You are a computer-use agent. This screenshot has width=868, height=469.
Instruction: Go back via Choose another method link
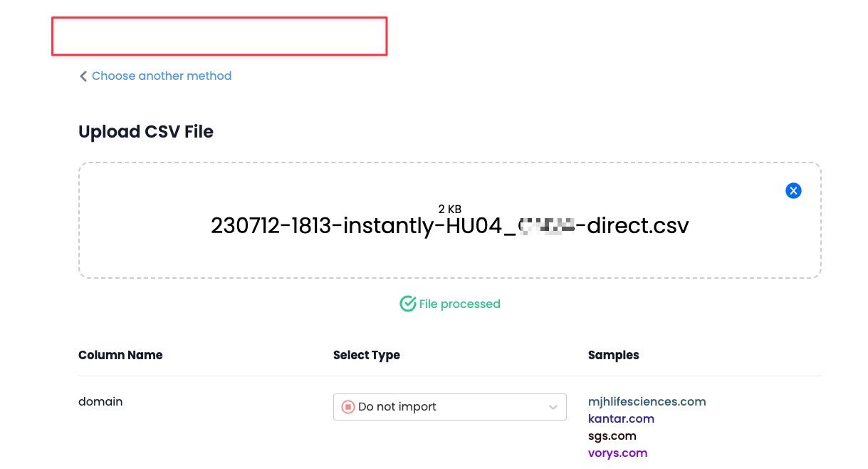tap(162, 76)
